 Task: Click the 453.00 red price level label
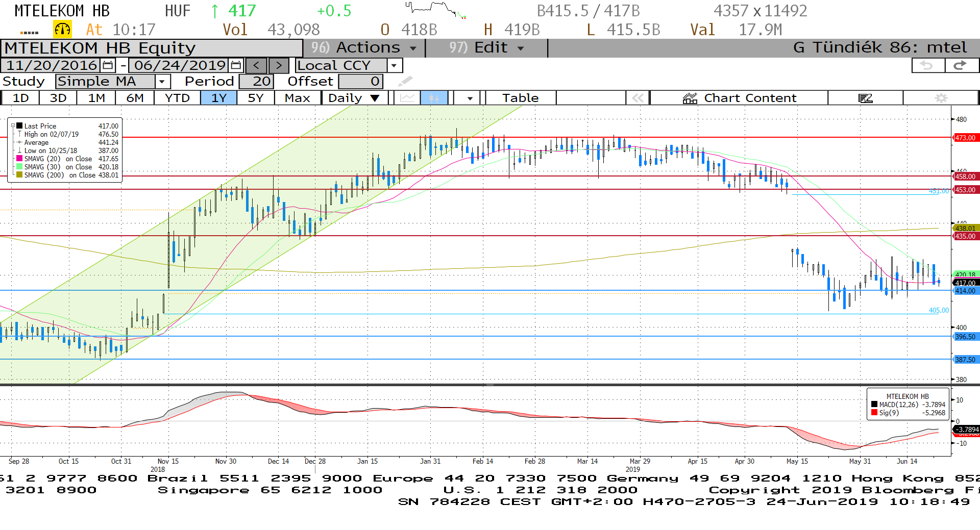tap(965, 190)
